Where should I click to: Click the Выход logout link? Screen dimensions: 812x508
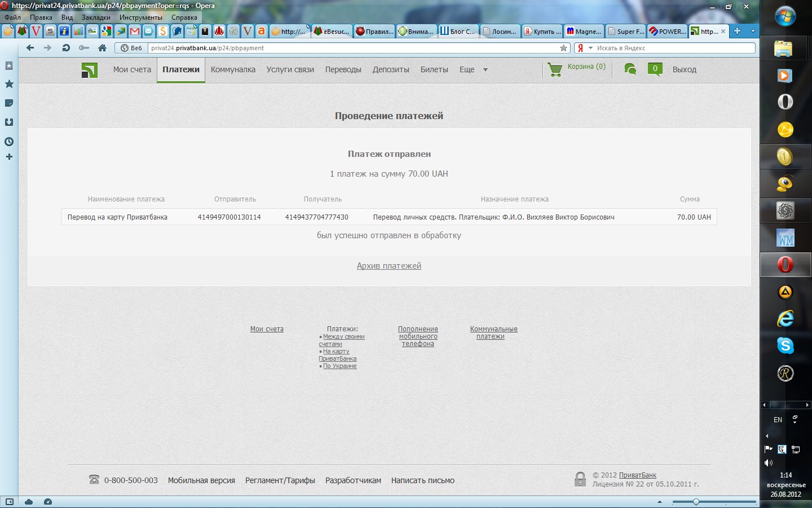click(684, 69)
